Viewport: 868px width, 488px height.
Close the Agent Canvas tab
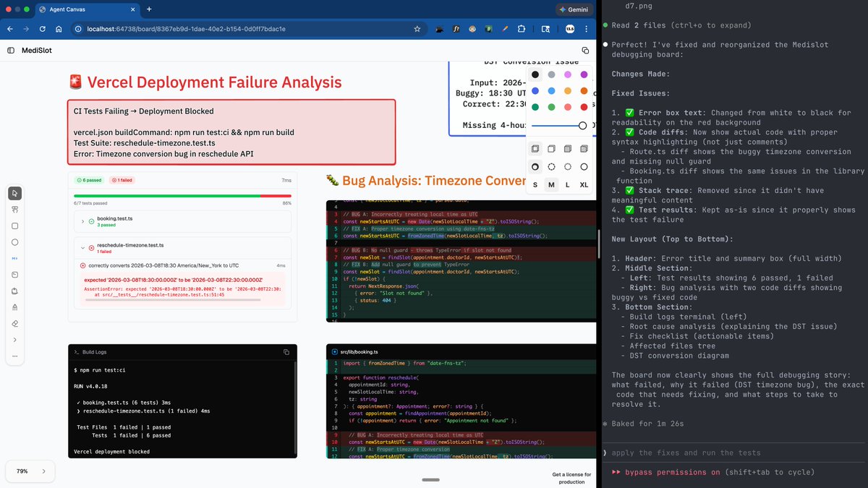(x=131, y=9)
